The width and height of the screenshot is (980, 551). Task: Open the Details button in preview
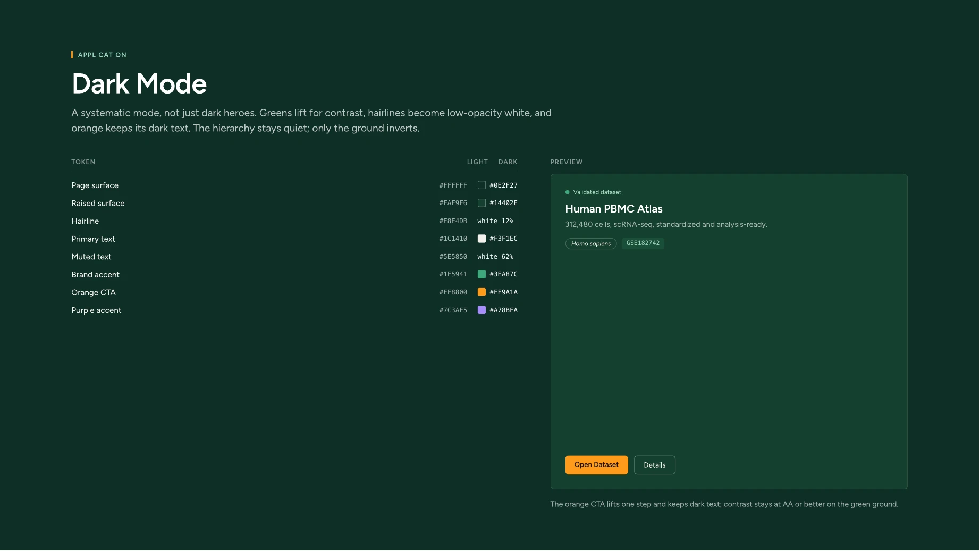coord(654,465)
